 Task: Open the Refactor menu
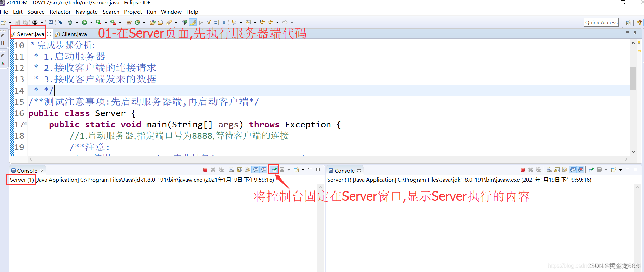click(x=60, y=12)
